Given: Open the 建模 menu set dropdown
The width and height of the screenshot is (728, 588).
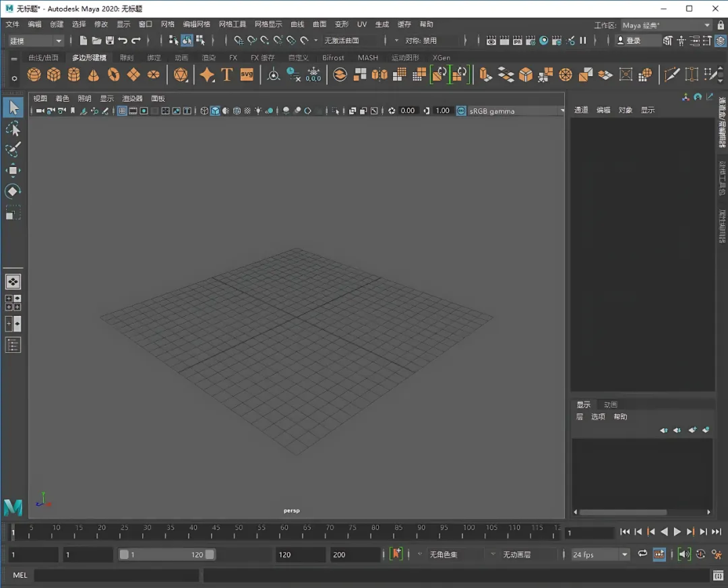Looking at the screenshot, I should pyautogui.click(x=35, y=40).
